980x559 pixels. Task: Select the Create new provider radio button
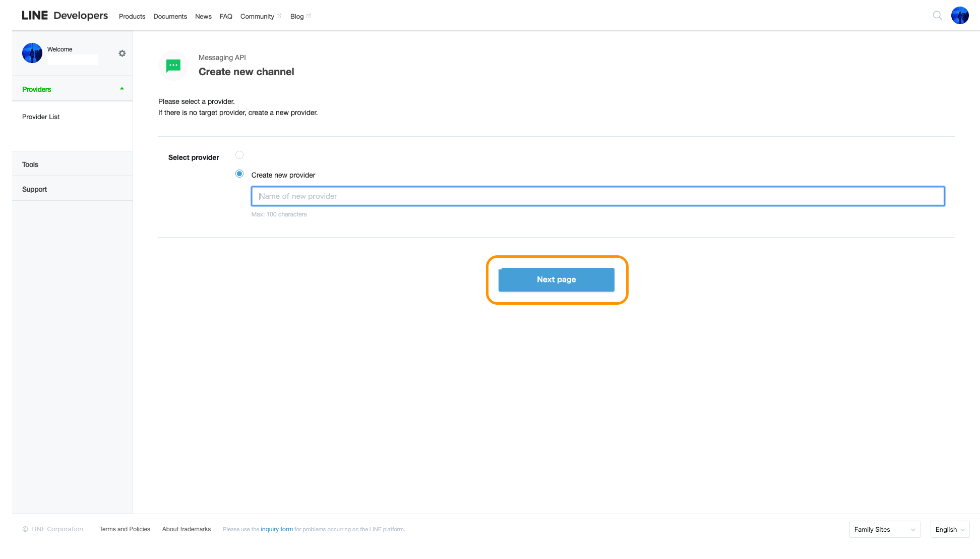pyautogui.click(x=239, y=174)
